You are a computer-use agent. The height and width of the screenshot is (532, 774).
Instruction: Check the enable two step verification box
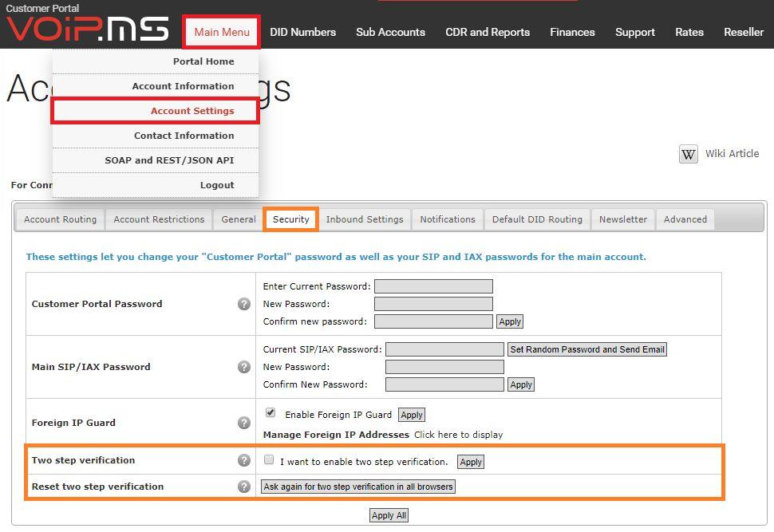pyautogui.click(x=269, y=459)
